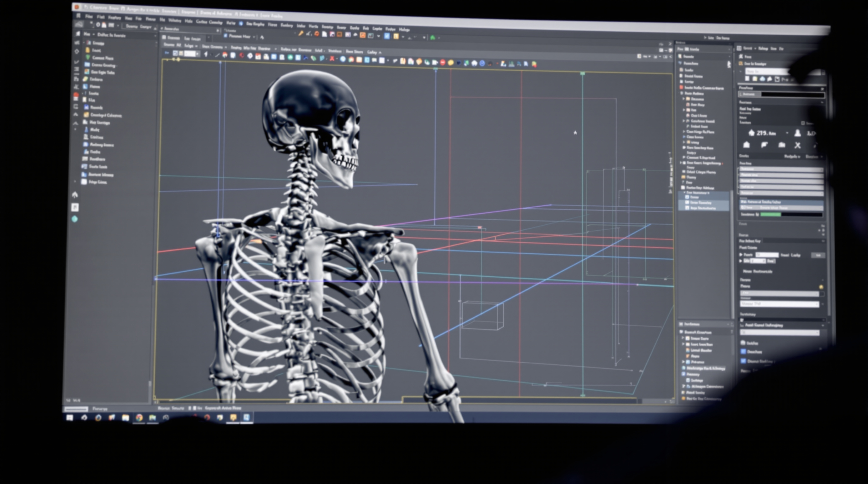Click the pin icon on the properties section header
868x484 pixels.
click(x=822, y=89)
